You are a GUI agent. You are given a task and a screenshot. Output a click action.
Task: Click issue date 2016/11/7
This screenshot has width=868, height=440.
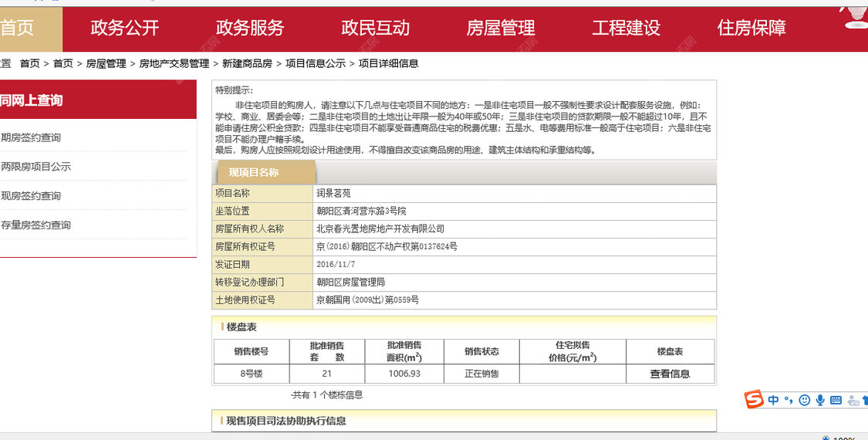pyautogui.click(x=336, y=264)
